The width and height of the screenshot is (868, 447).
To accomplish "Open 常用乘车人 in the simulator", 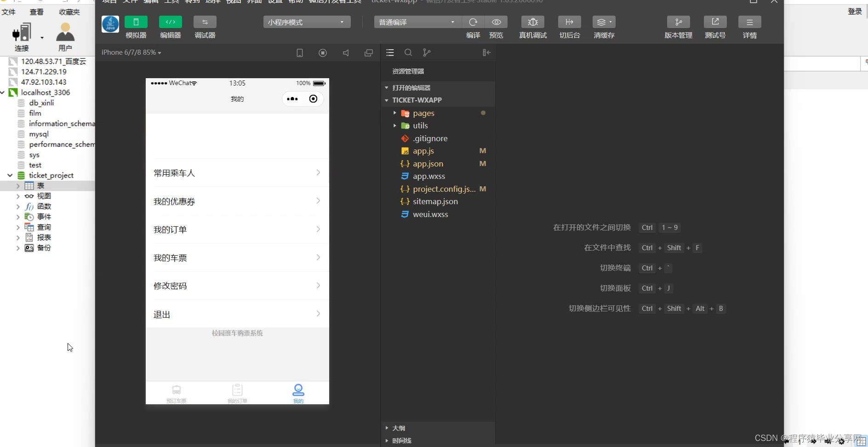I will [237, 173].
